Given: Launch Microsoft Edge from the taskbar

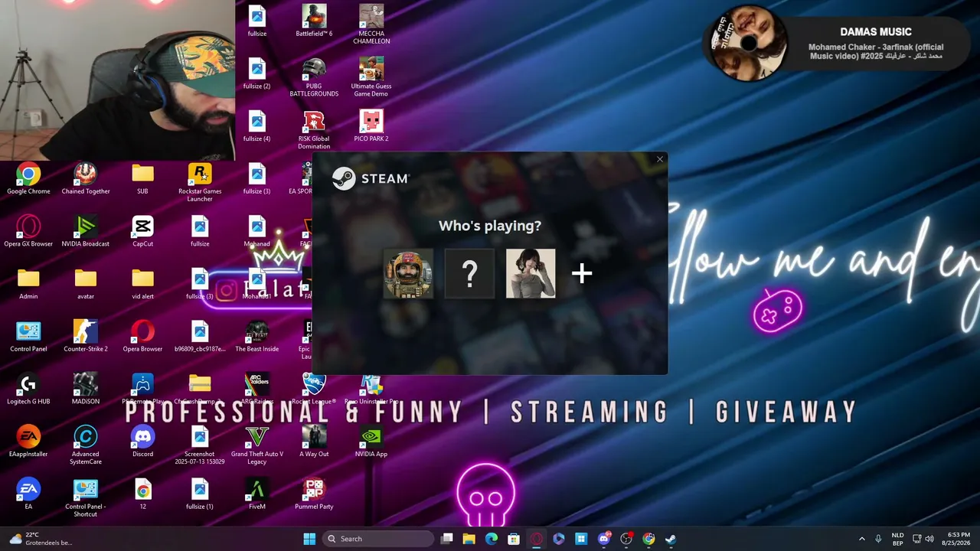Looking at the screenshot, I should click(x=492, y=539).
